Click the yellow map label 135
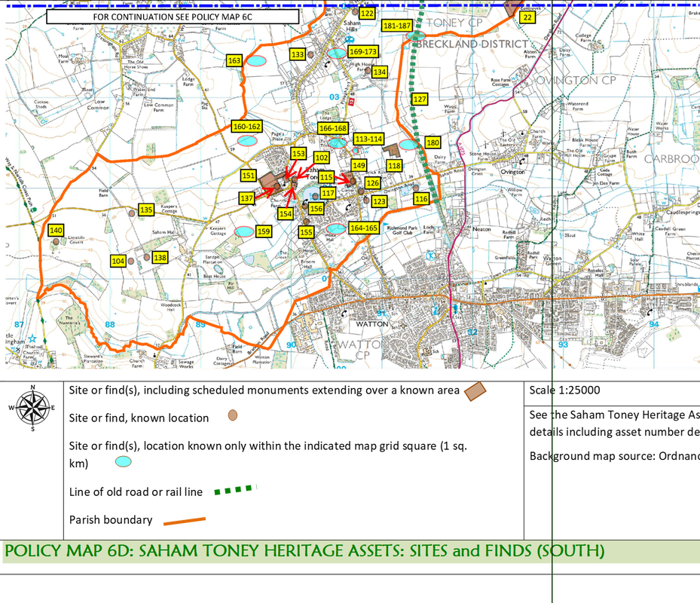This screenshot has width=700, height=603. [146, 210]
